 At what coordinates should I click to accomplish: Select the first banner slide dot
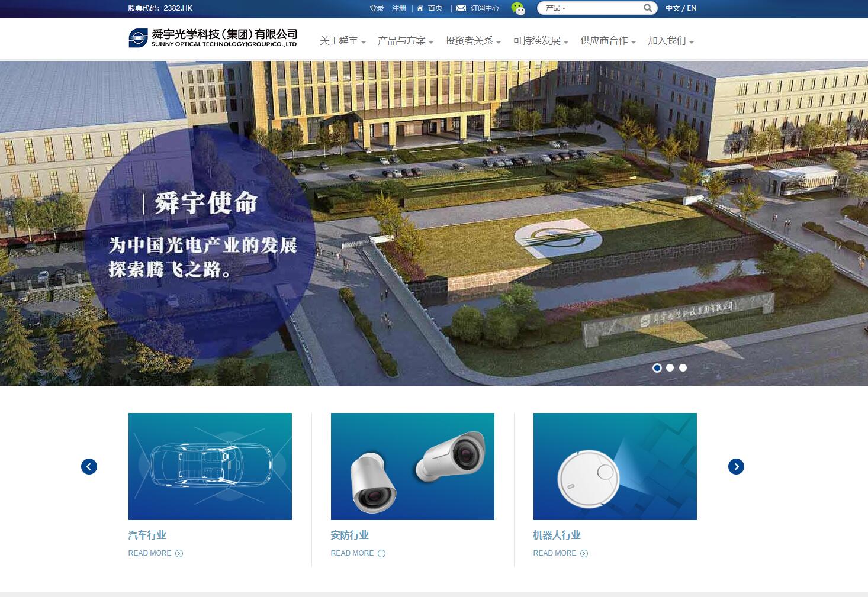click(x=657, y=368)
